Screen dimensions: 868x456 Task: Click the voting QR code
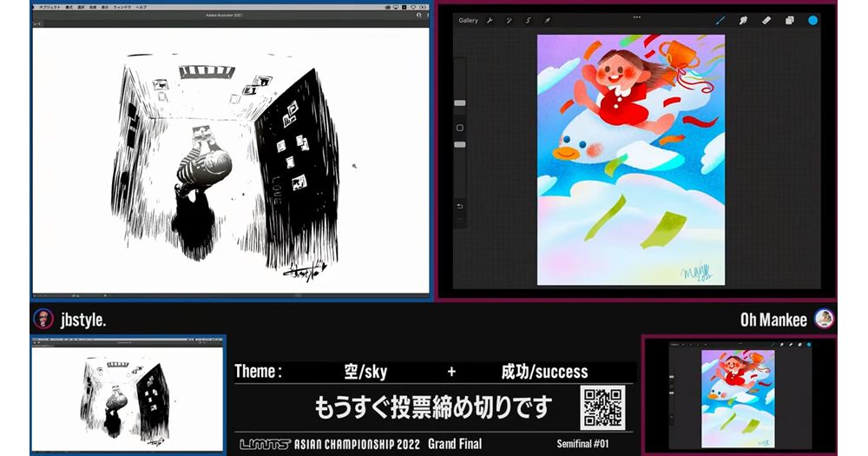(x=602, y=407)
